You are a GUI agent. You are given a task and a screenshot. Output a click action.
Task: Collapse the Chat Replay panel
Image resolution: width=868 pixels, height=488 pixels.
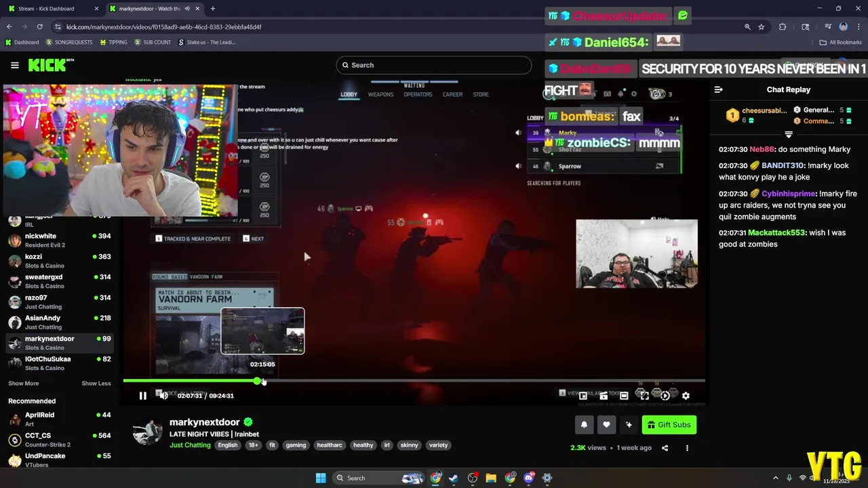718,89
